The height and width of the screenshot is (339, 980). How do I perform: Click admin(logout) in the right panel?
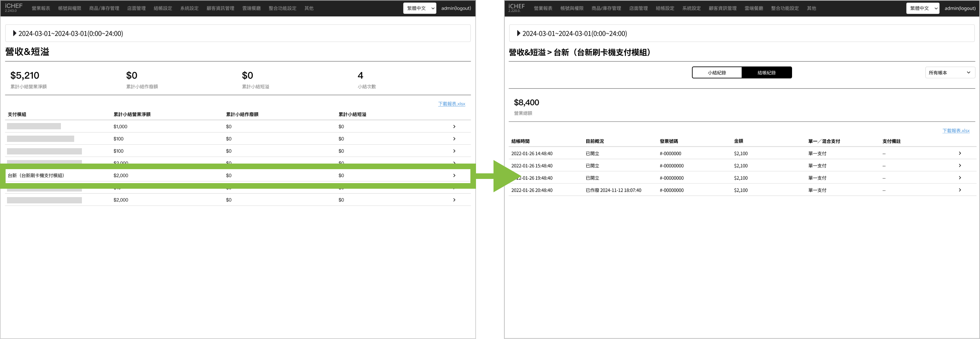point(959,8)
